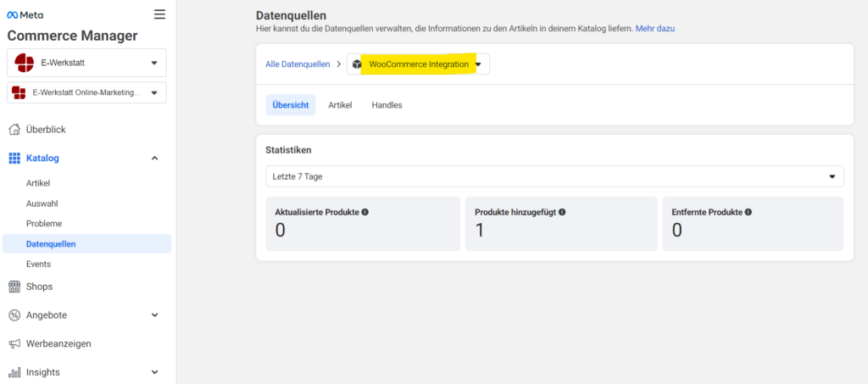This screenshot has height=384, width=868.
Task: Click the Werbeanzeigen megaphone icon
Action: coord(15,343)
